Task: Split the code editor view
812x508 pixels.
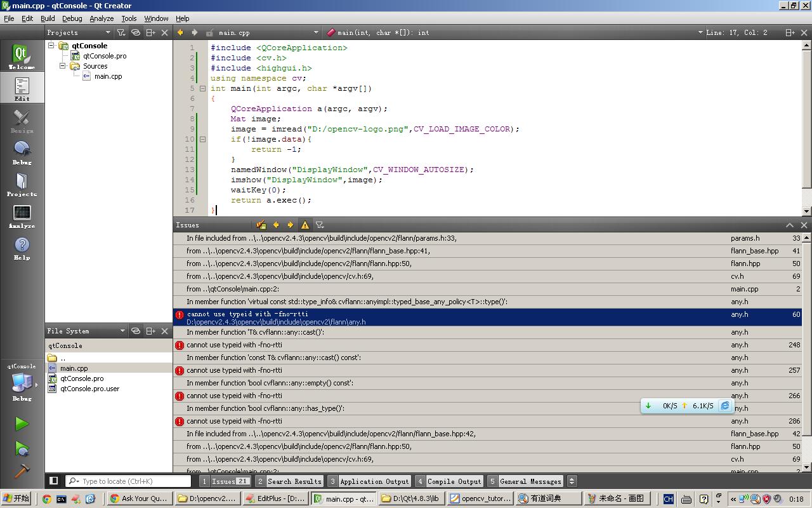Action: click(x=790, y=32)
